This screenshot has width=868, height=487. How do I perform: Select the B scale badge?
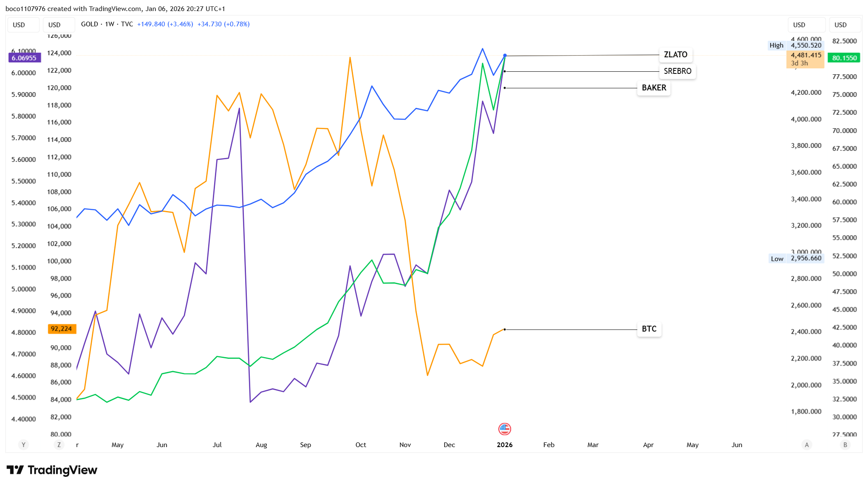[845, 445]
